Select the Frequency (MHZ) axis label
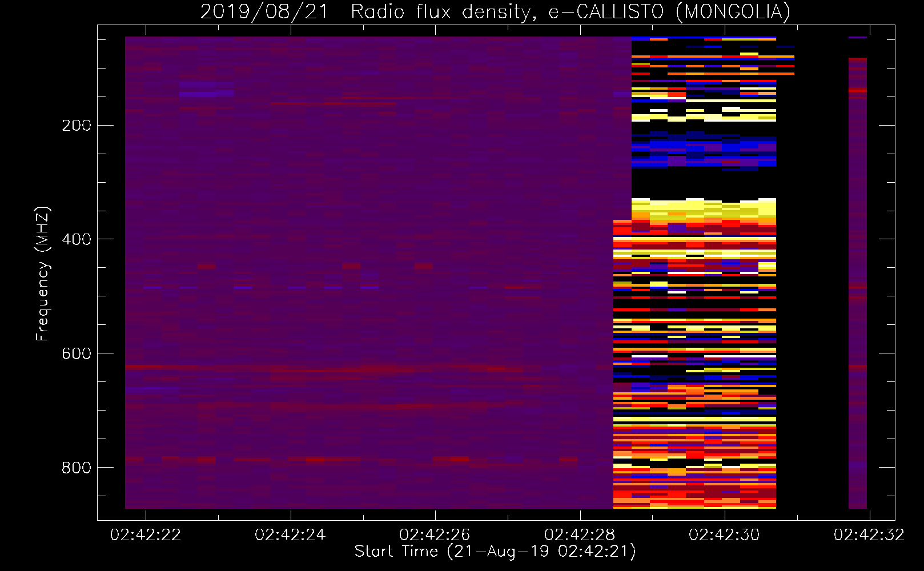The image size is (924, 571). point(43,274)
